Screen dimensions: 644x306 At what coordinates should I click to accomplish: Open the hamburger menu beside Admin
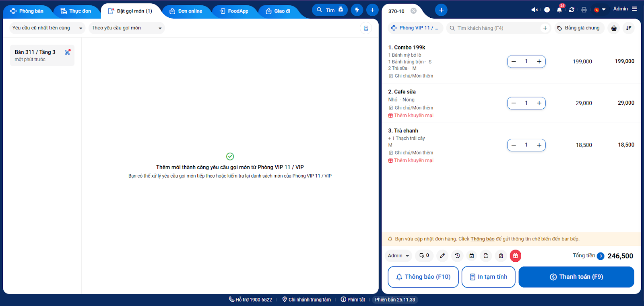(x=634, y=9)
